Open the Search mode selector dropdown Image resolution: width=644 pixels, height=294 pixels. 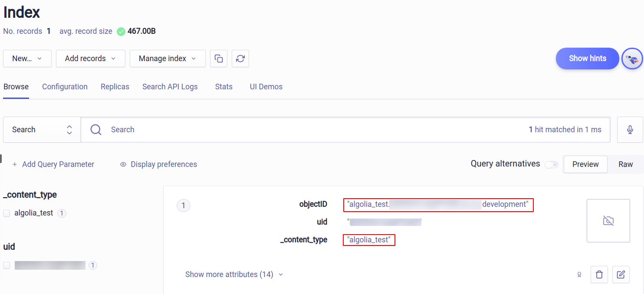coord(42,130)
